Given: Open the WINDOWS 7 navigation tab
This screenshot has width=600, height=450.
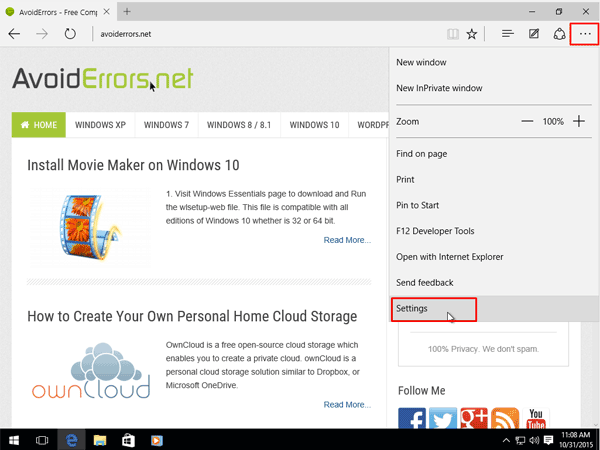Looking at the screenshot, I should [x=166, y=126].
